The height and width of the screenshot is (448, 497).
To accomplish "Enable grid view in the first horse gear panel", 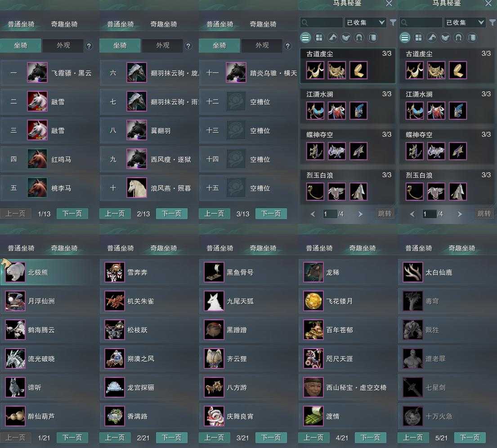I will (x=319, y=38).
